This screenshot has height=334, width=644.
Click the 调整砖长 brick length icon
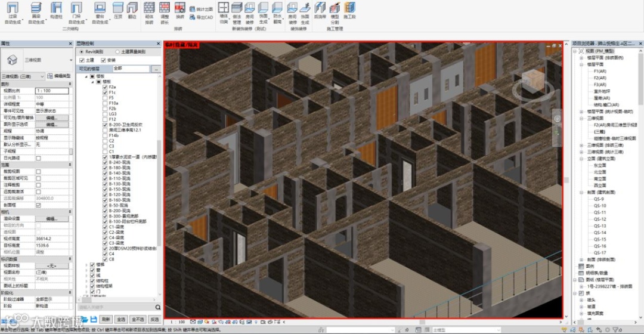165,8
